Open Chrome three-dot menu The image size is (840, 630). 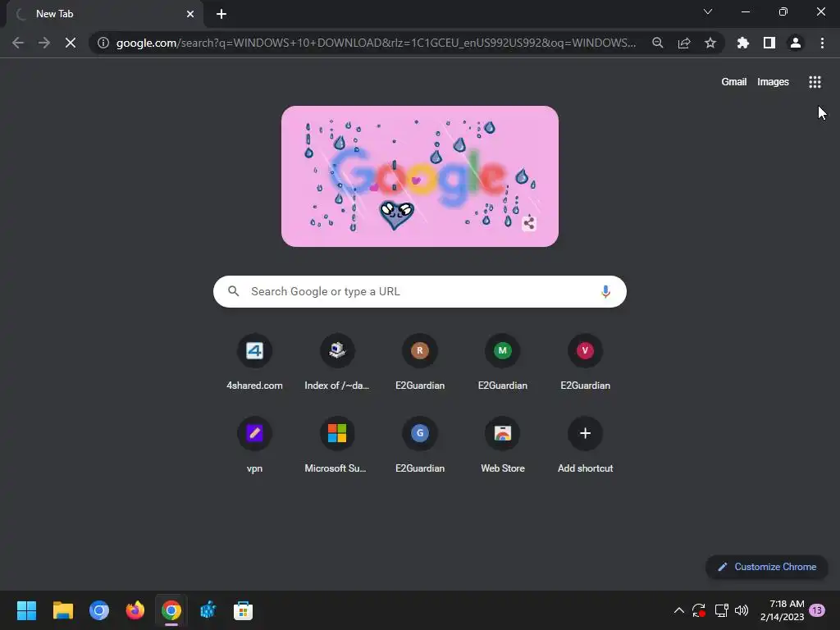point(822,43)
